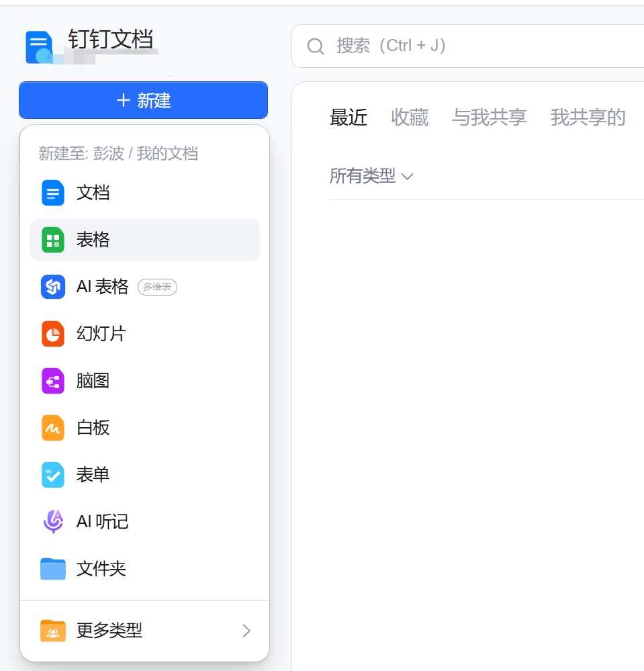Click the orange 幻灯片 slides icon
Image resolution: width=644 pixels, height=671 pixels.
[x=53, y=334]
